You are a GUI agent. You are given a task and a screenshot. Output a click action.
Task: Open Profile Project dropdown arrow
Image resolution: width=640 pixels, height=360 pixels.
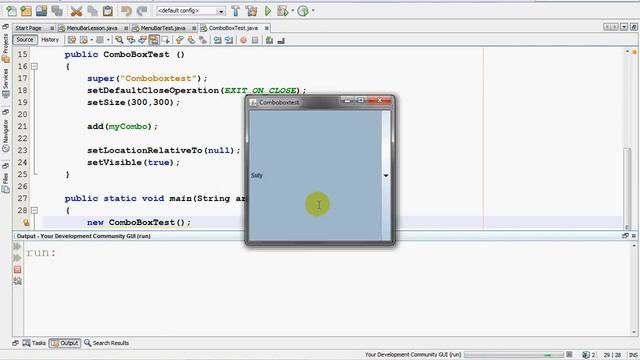(x=313, y=11)
